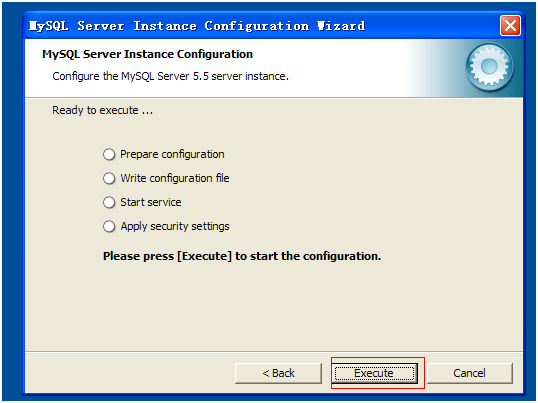Click the bold MySQL Server Instance Configuration heading

148,54
